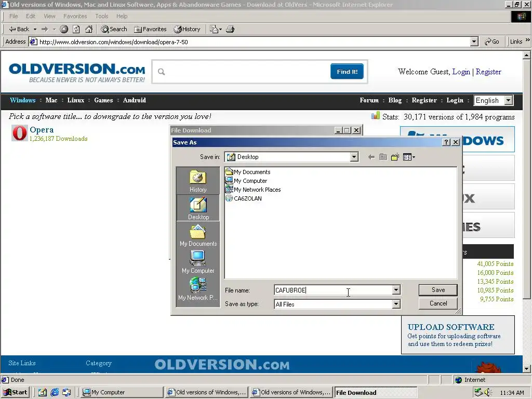The height and width of the screenshot is (399, 532).
Task: Click the Opera title link
Action: coord(42,129)
